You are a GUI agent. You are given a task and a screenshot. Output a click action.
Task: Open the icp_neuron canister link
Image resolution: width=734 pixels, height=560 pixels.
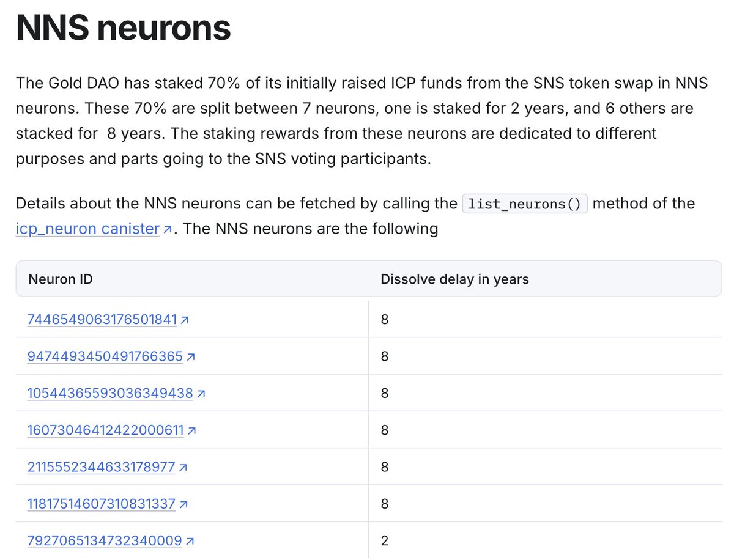click(x=88, y=229)
